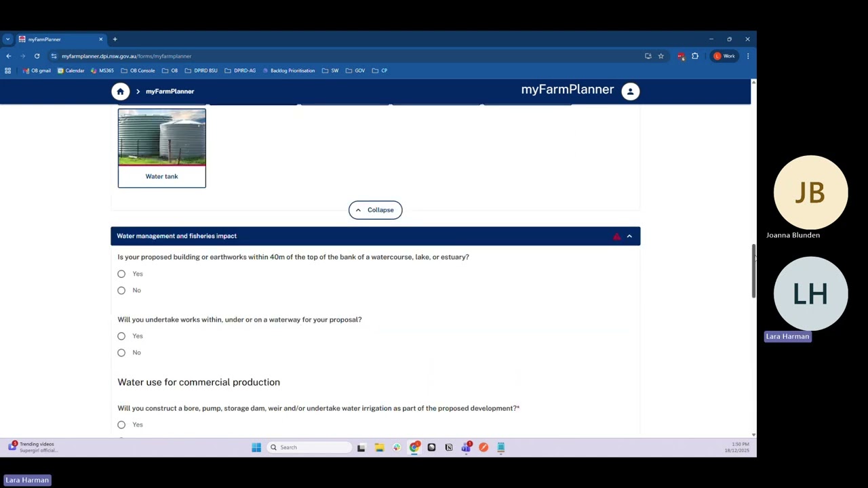Open new browser tab with plus icon
This screenshot has width=868, height=488.
point(115,39)
